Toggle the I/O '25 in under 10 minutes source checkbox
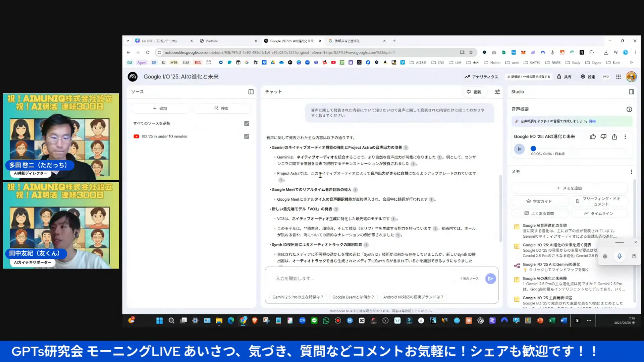The height and width of the screenshot is (362, 644). tap(247, 136)
